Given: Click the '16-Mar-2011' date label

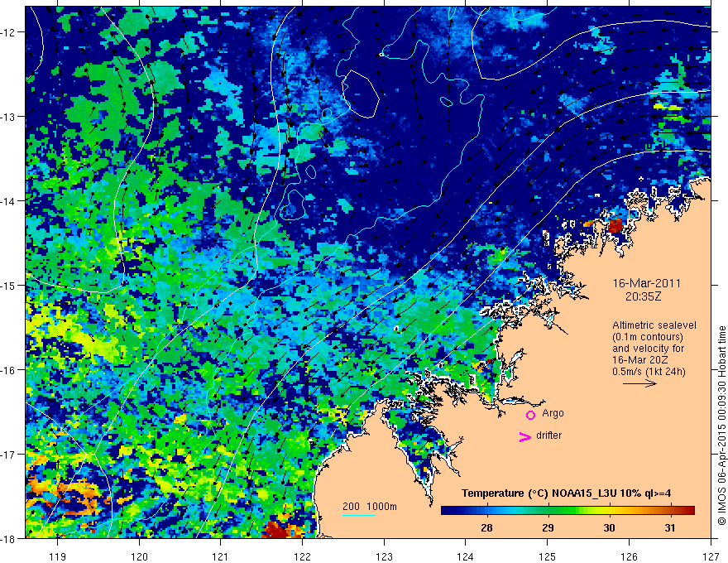Looking at the screenshot, I should [x=646, y=283].
